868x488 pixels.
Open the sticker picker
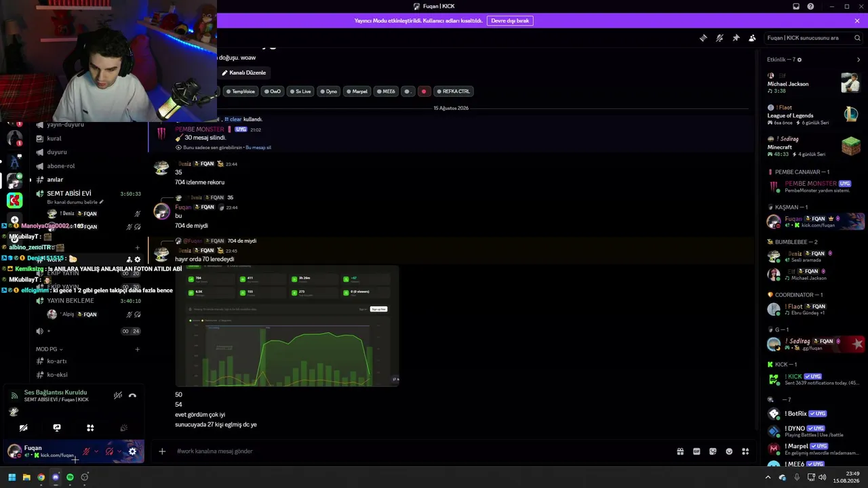713,451
